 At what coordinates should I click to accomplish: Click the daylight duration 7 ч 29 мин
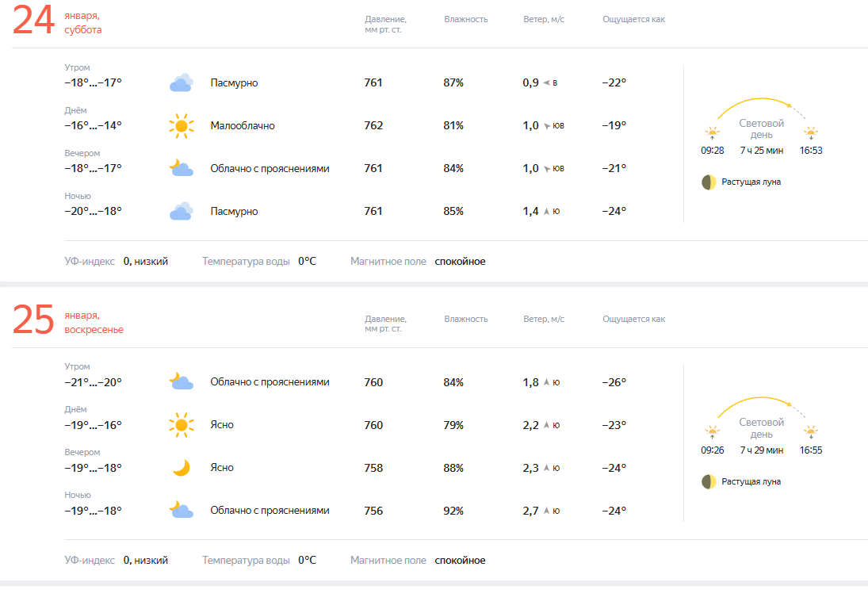[x=762, y=450]
